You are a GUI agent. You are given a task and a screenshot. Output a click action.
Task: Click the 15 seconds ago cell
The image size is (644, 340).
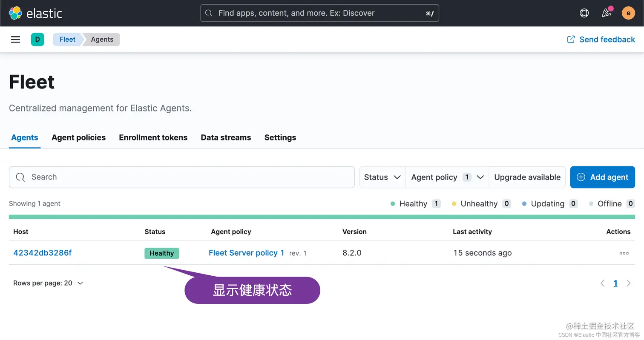(483, 253)
